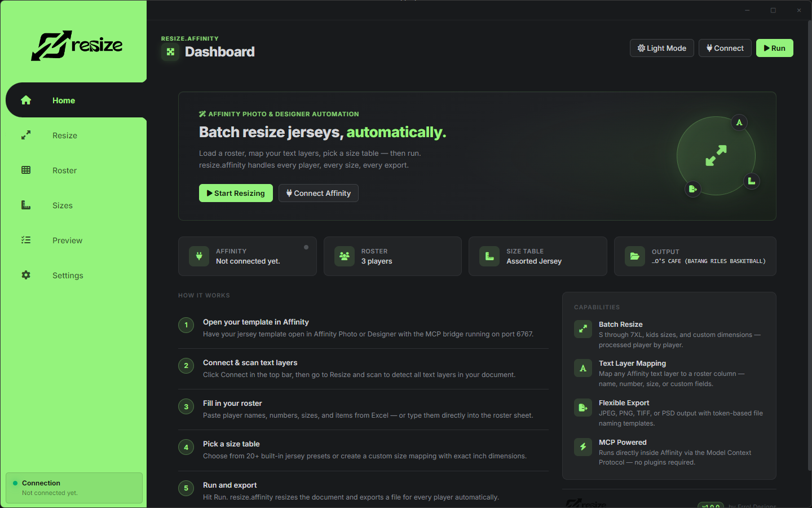Click the Connect Affinity button
Image resolution: width=812 pixels, height=508 pixels.
[x=319, y=193]
